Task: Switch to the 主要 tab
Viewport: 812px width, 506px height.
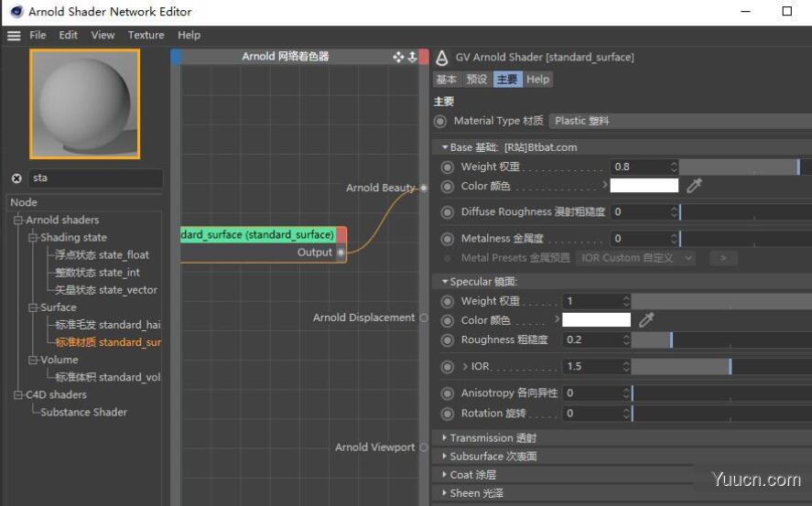Action: tap(507, 80)
